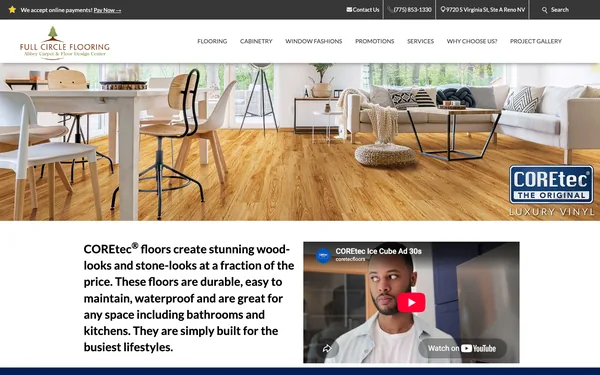Viewport: 600px width, 375px height.
Task: Click the 'Luxury Vinyl' banner text
Action: (551, 212)
